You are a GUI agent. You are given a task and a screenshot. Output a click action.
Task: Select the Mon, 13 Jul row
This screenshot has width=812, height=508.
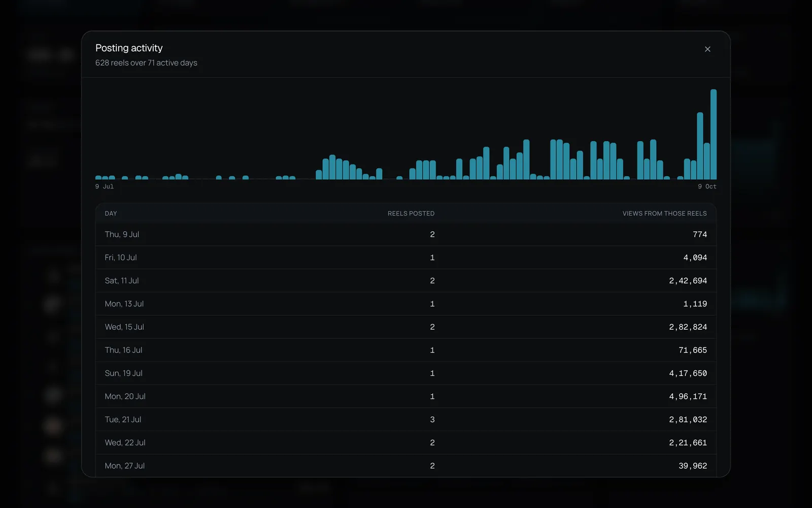[406, 304]
